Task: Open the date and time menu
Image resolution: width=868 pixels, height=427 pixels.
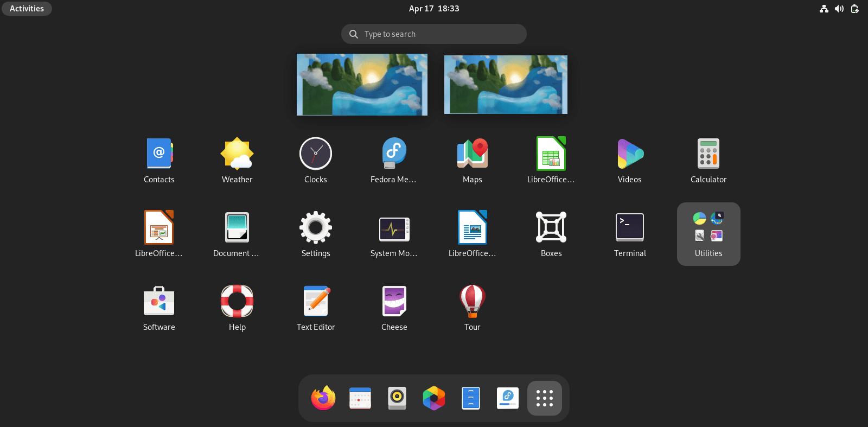Action: pyautogui.click(x=434, y=9)
